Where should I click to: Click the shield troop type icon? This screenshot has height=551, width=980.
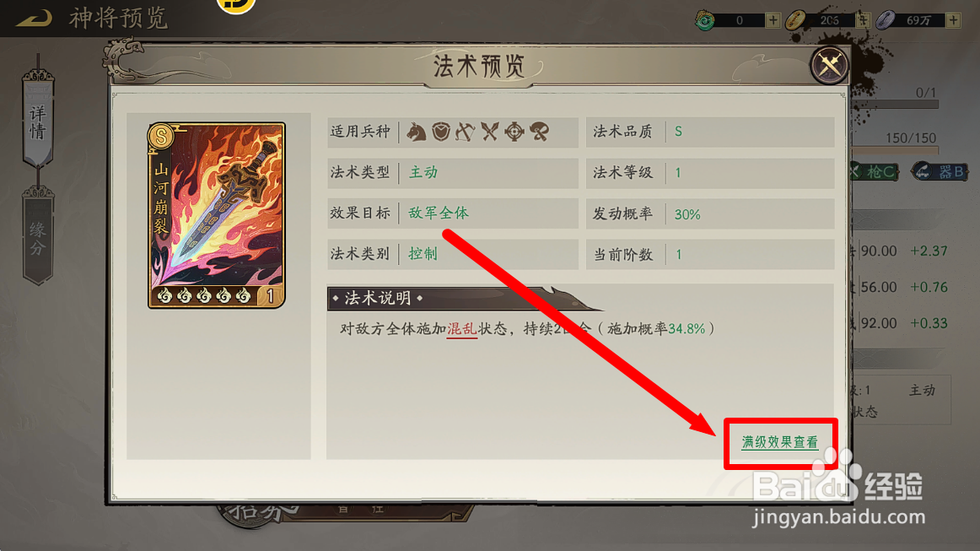pos(441,132)
